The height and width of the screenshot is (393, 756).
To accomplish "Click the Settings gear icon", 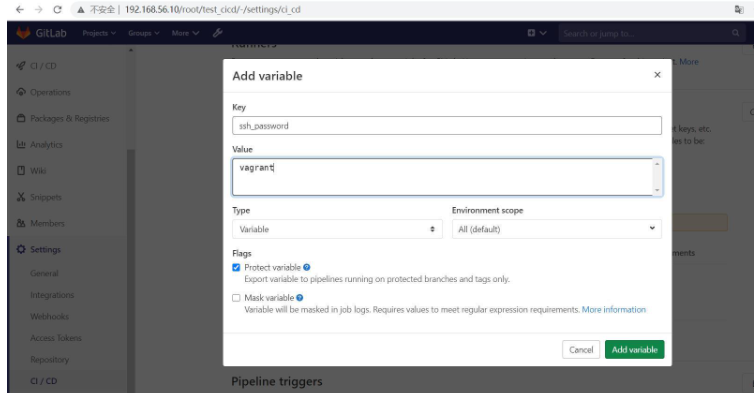I will 21,249.
